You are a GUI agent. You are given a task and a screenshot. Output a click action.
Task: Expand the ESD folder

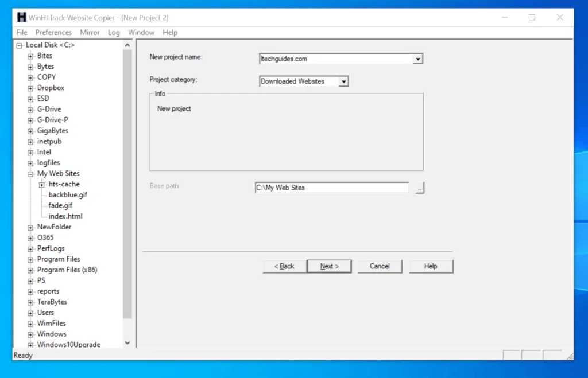point(30,99)
